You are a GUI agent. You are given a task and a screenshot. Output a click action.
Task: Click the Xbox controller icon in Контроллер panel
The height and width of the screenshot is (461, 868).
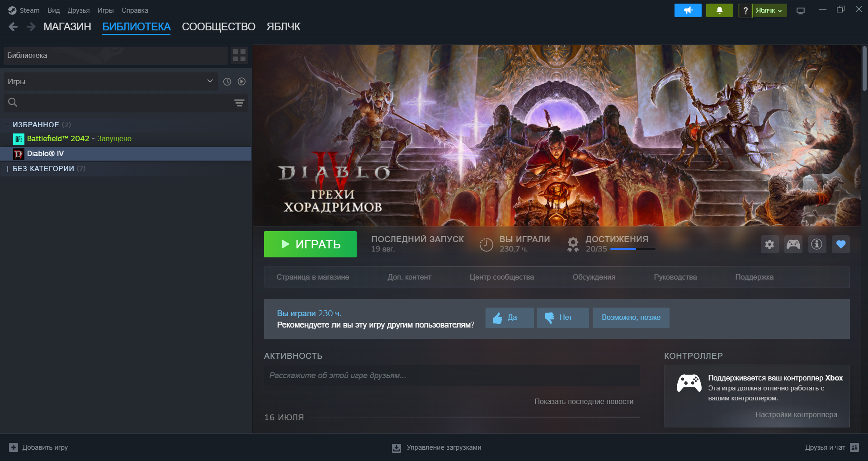(x=689, y=383)
